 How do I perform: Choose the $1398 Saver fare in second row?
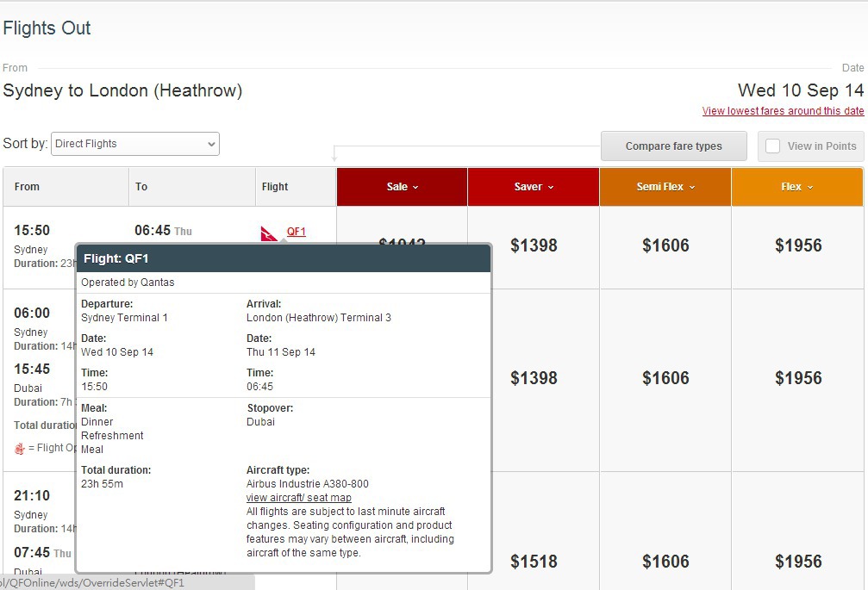pos(534,378)
